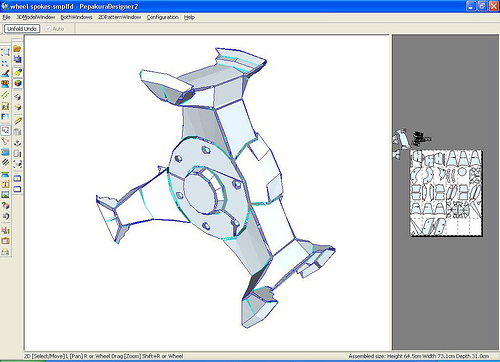Open the Configuration menu
Screen dimensions: 500x362
click(163, 17)
